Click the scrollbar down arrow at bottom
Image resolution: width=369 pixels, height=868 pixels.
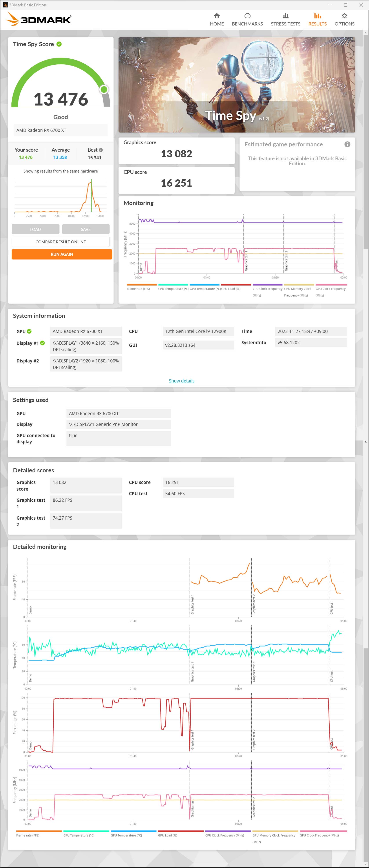coord(365,864)
